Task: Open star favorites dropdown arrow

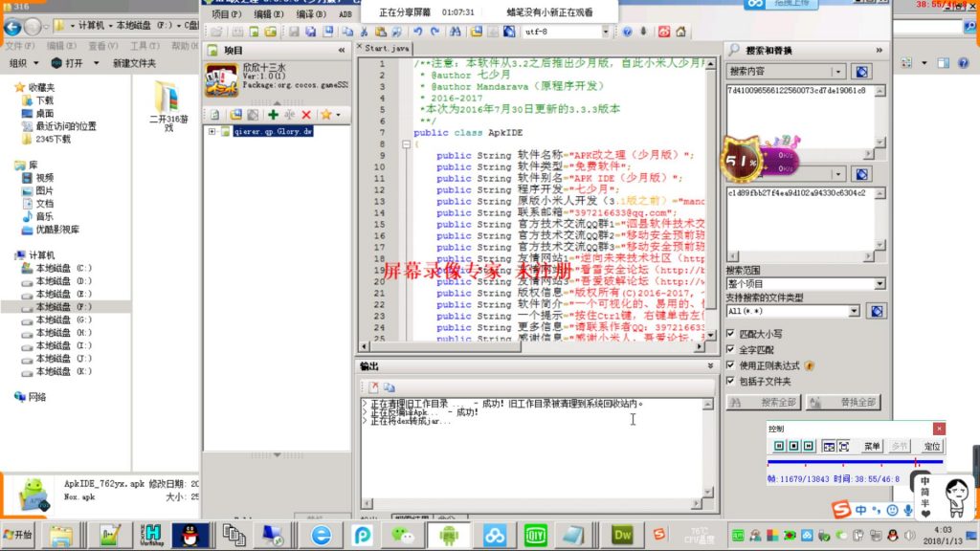Action: [x=338, y=115]
